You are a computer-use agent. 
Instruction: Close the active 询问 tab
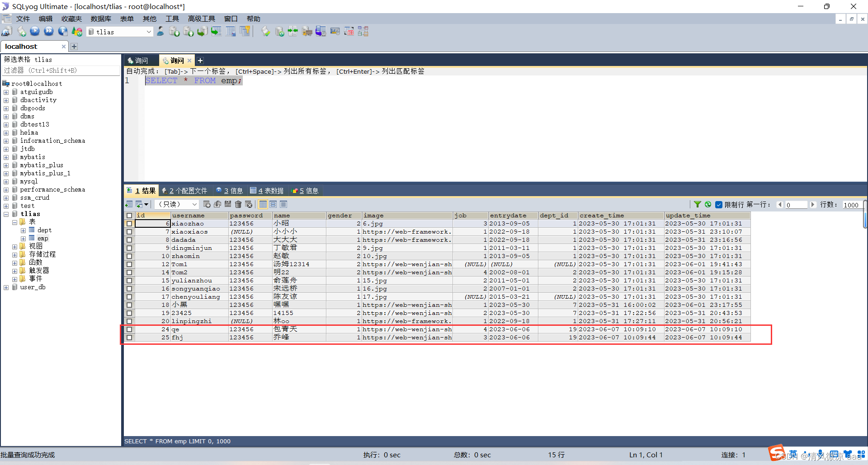click(x=189, y=61)
